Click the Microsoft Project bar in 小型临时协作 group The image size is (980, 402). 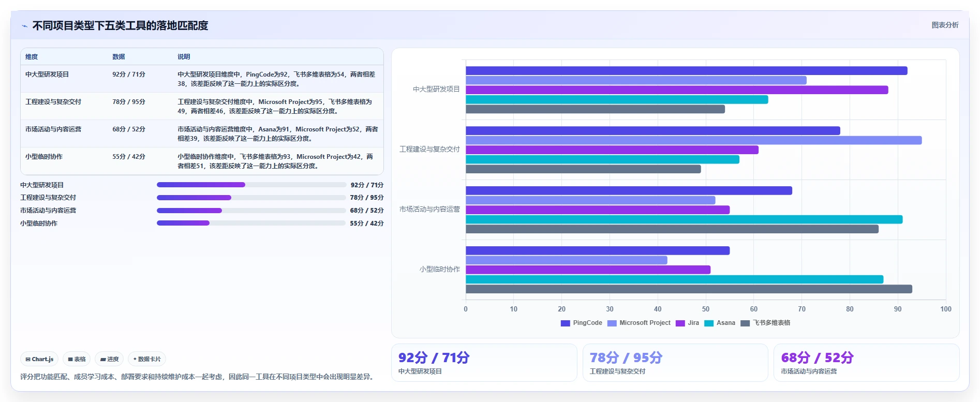click(567, 260)
